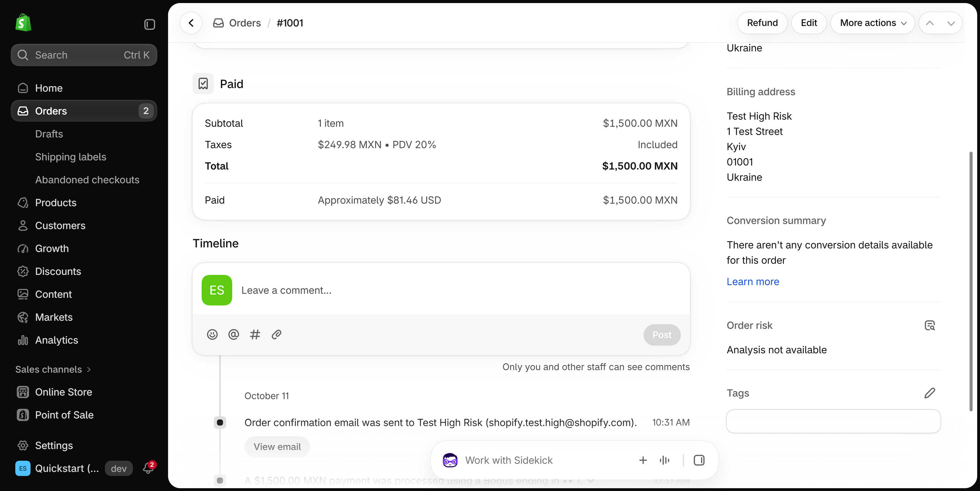Mention a staff member with the @ icon
Viewport: 980px width, 491px height.
[234, 334]
